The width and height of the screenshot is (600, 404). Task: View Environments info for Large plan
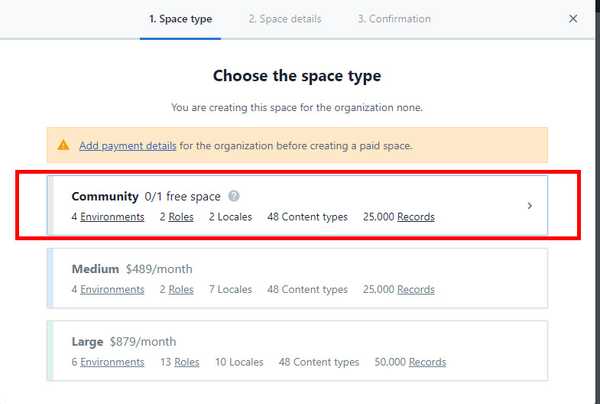tap(112, 362)
